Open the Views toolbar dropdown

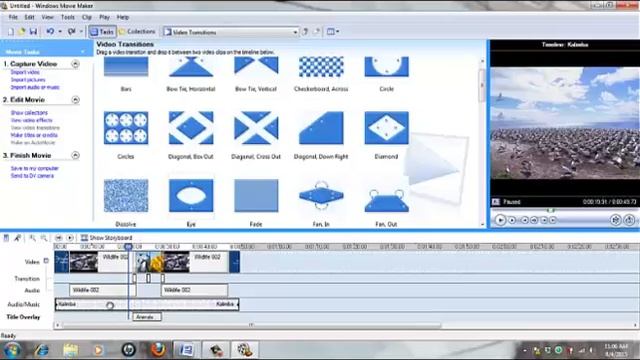click(333, 31)
